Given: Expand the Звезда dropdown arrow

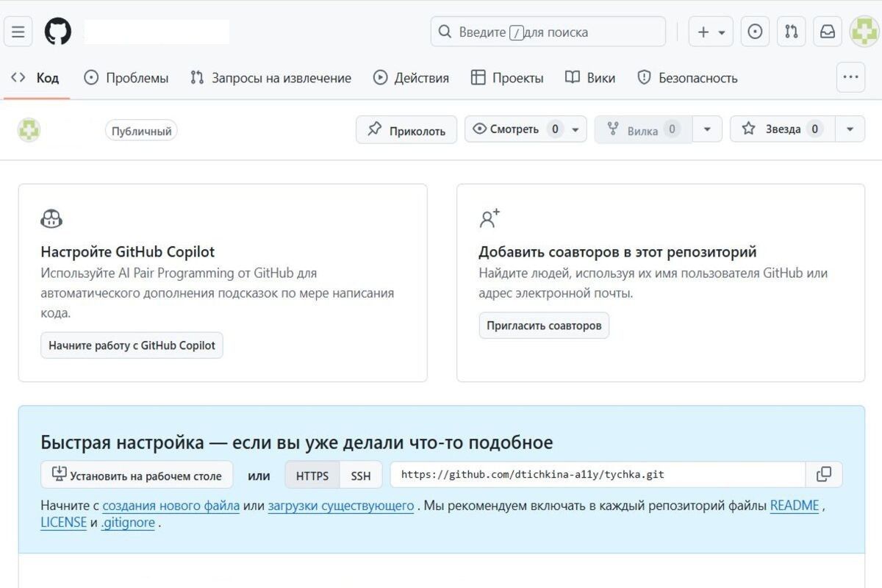Looking at the screenshot, I should (850, 129).
